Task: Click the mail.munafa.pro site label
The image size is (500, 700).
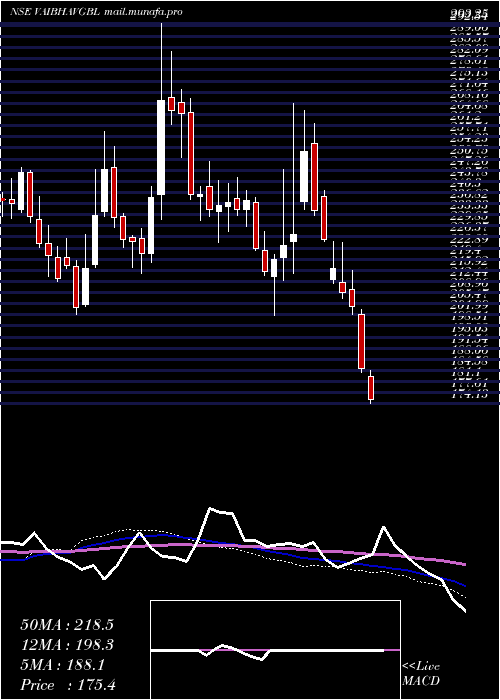Action: coord(143,12)
